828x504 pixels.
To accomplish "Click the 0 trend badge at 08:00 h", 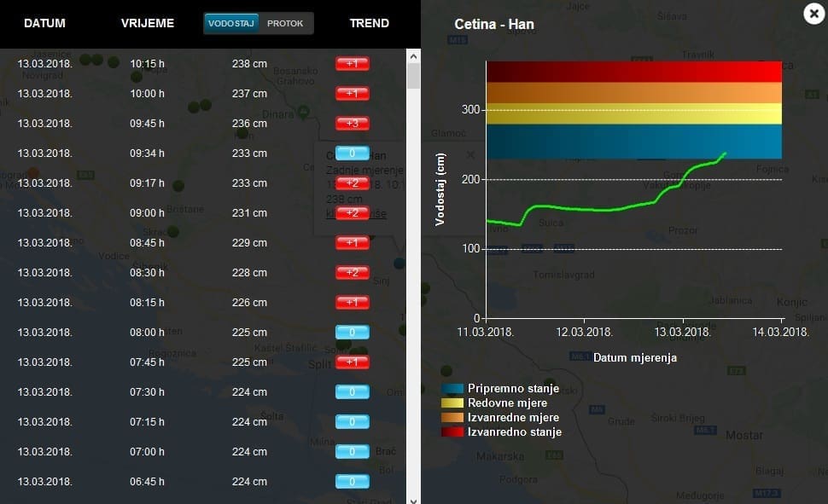I will (352, 333).
